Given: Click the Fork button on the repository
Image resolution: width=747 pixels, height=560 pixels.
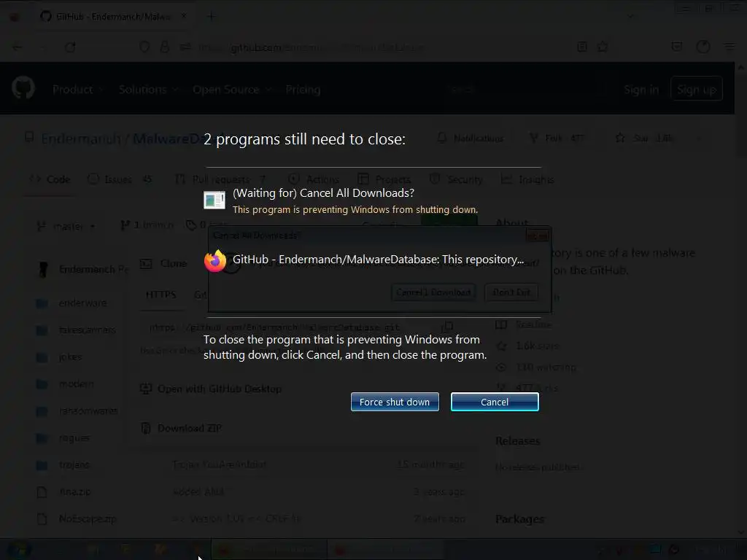Looking at the screenshot, I should point(557,138).
